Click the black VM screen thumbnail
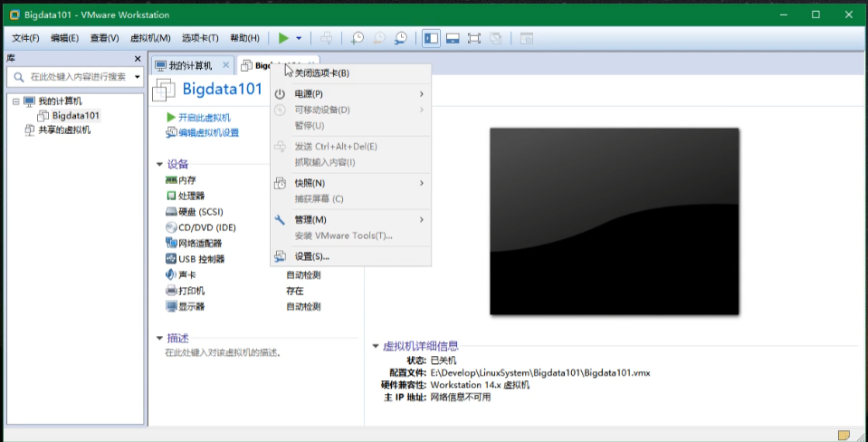Screen dimensions: 868x442 pyautogui.click(x=615, y=222)
